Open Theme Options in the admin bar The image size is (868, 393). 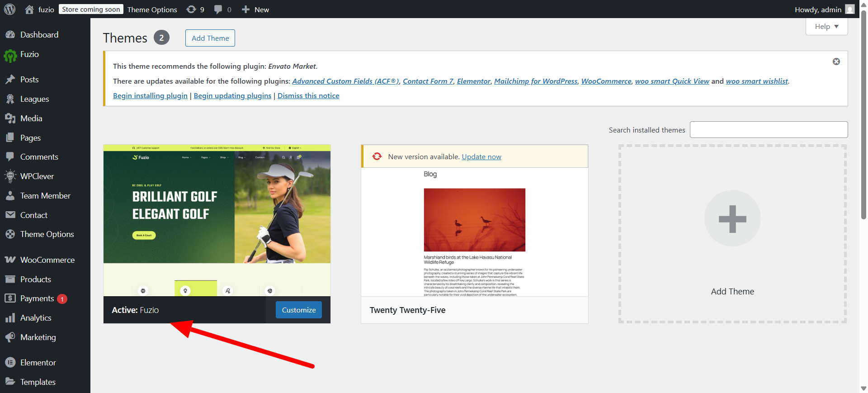pyautogui.click(x=152, y=9)
